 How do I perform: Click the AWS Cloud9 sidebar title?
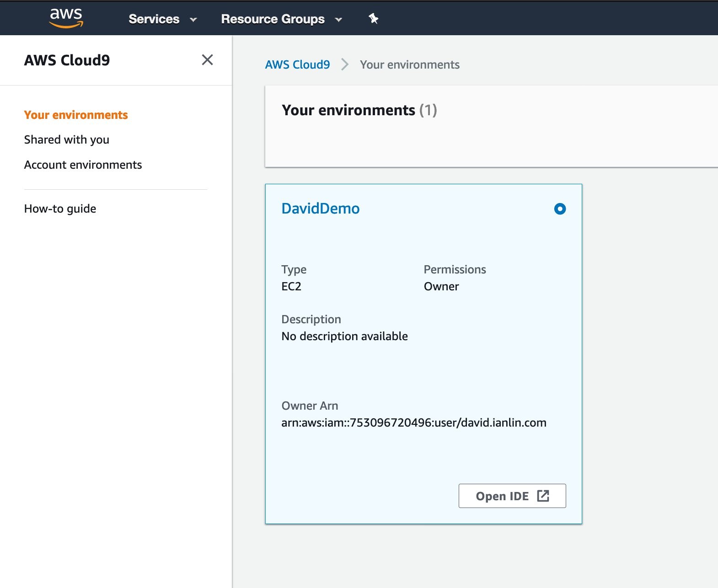click(67, 60)
